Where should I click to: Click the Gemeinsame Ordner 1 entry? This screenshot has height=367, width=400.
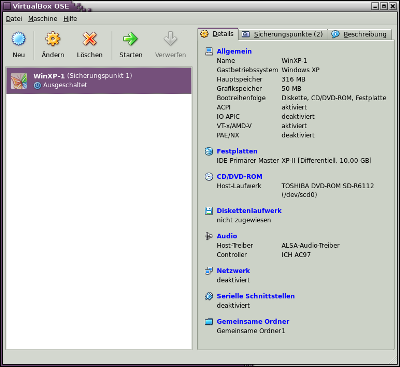pos(251,331)
